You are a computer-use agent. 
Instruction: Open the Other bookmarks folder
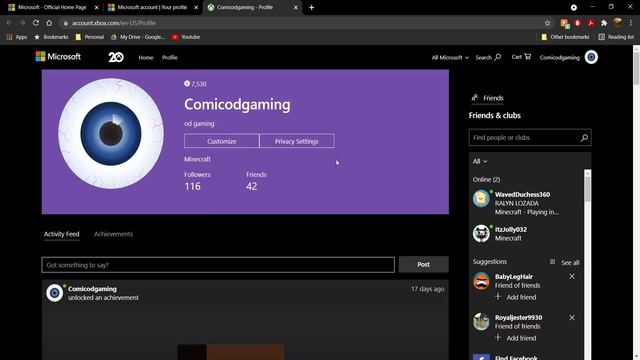coord(565,37)
